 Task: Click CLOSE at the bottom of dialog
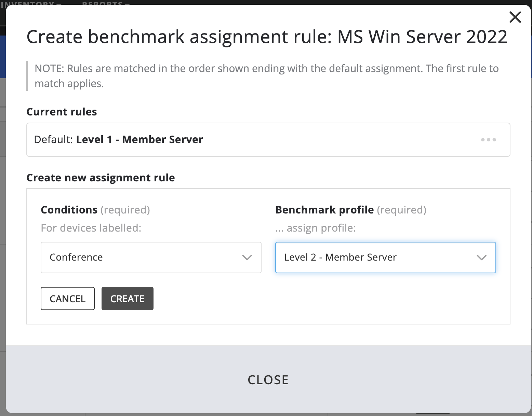tap(268, 380)
